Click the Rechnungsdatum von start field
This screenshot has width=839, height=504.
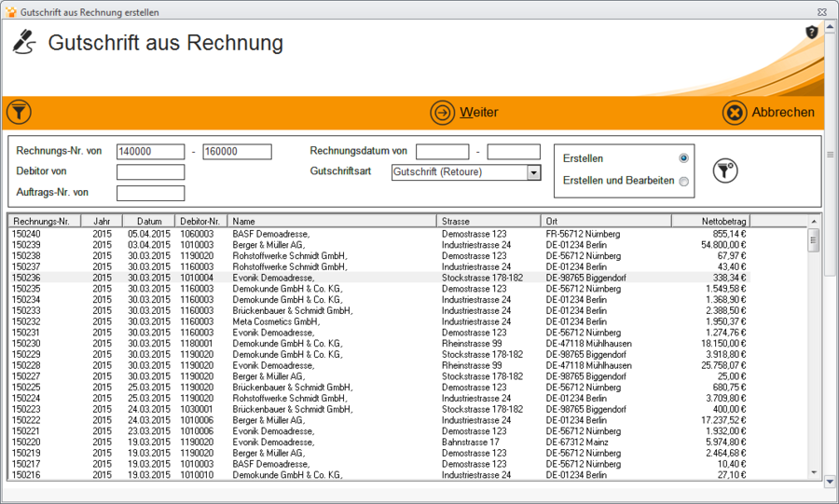(443, 152)
